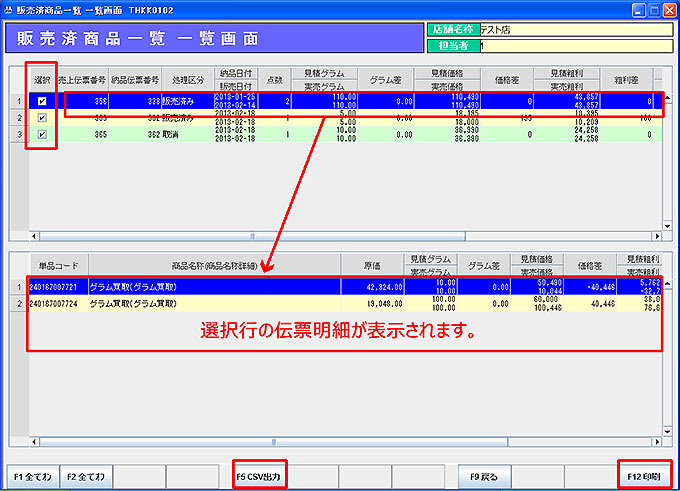Toggle the selection checkbox in row 3
Image resolution: width=680 pixels, height=491 pixels.
[40, 134]
